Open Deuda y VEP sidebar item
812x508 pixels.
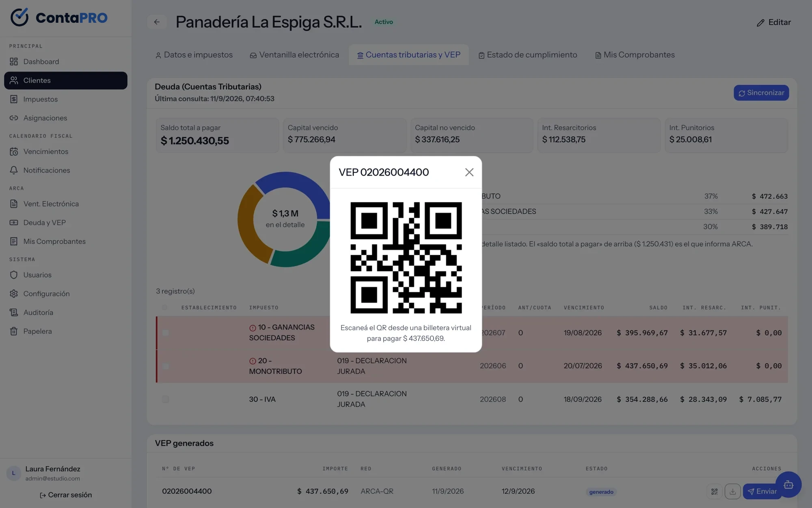tap(66, 223)
